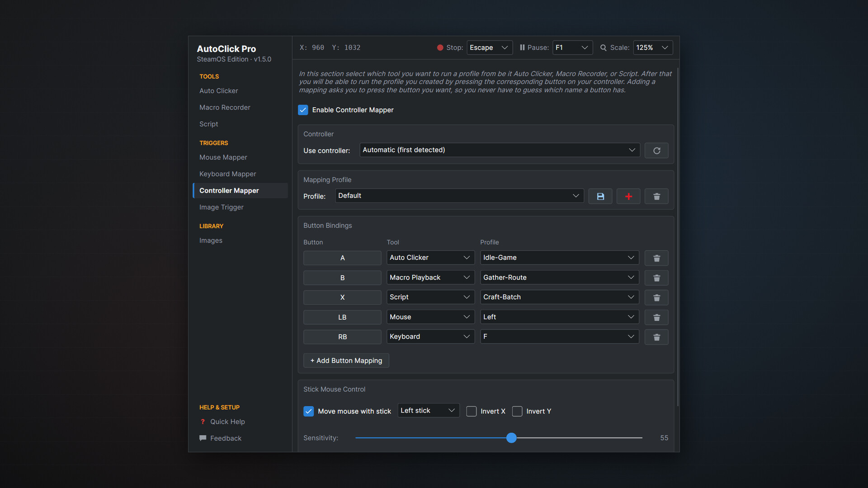Enable the Invert X checkbox
The image size is (868, 488).
coord(471,411)
